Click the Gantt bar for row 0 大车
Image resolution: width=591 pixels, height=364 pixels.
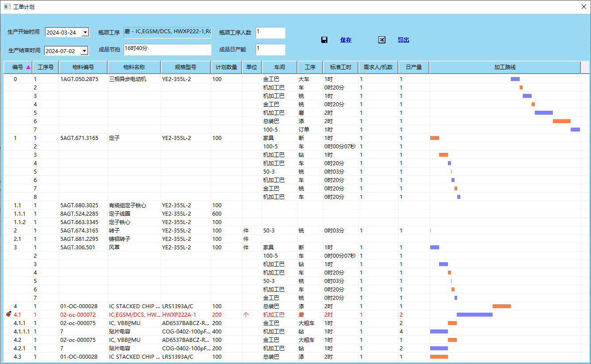515,79
